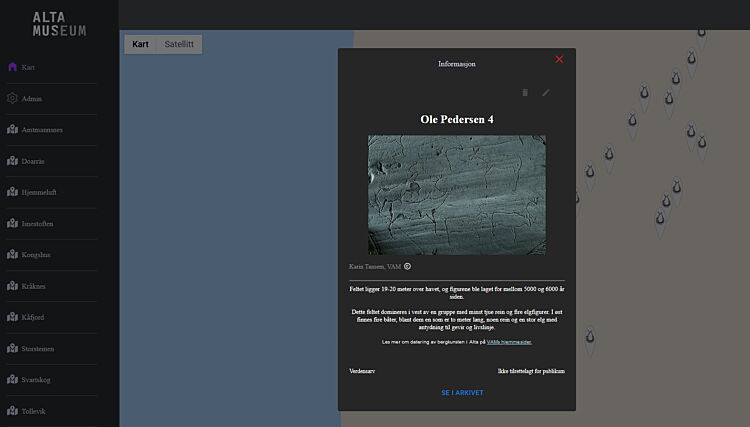Switch map view to Satellitt

[179, 44]
